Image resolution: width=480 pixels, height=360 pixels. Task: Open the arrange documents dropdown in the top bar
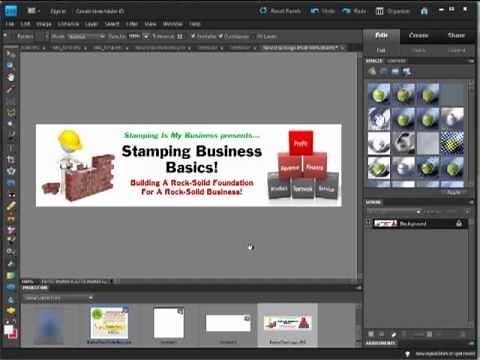pos(33,11)
